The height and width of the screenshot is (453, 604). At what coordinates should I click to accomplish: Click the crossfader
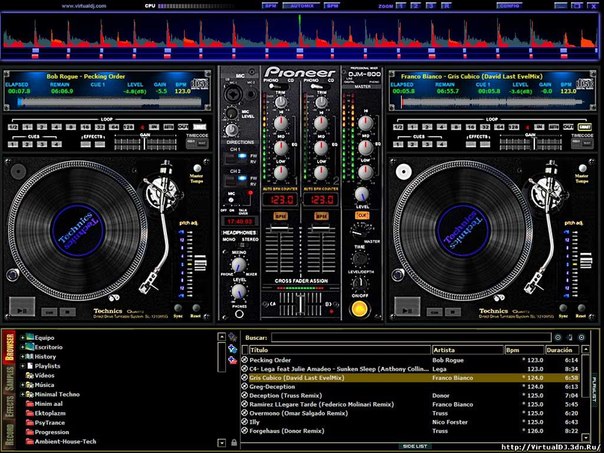[301, 302]
